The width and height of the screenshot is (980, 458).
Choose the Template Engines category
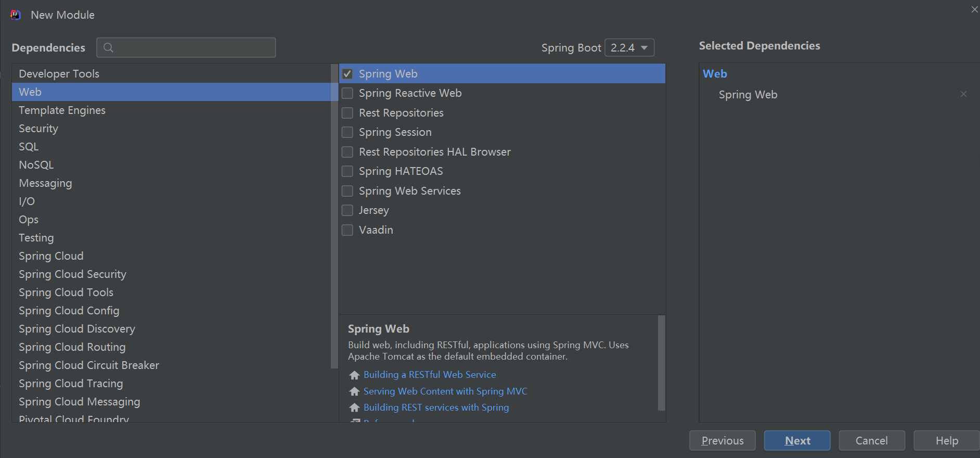click(171, 110)
